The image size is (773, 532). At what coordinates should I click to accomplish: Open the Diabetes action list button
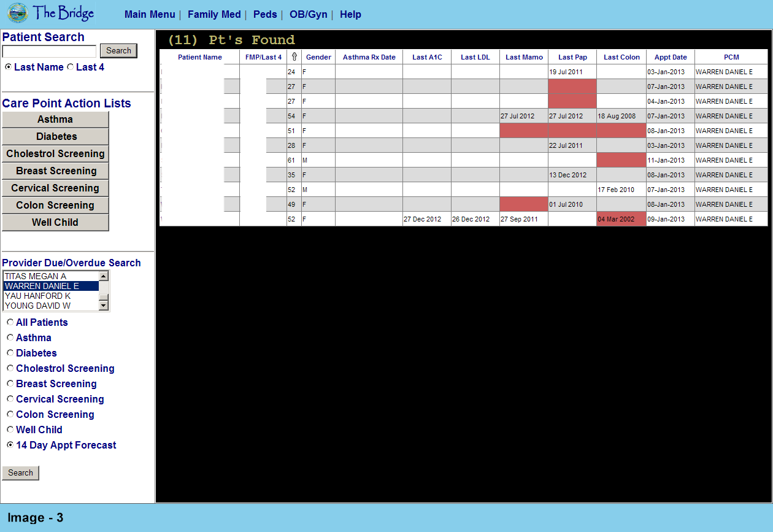pyautogui.click(x=55, y=137)
